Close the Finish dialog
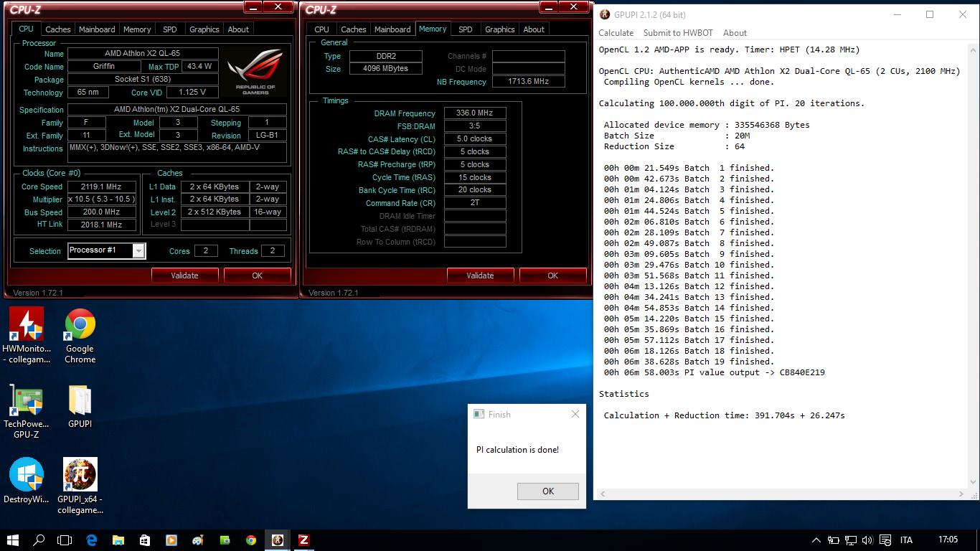 [x=575, y=414]
